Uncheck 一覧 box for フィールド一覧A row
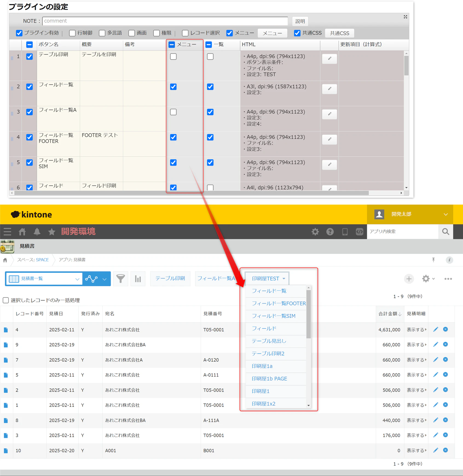This screenshot has height=476, width=463. [210, 112]
